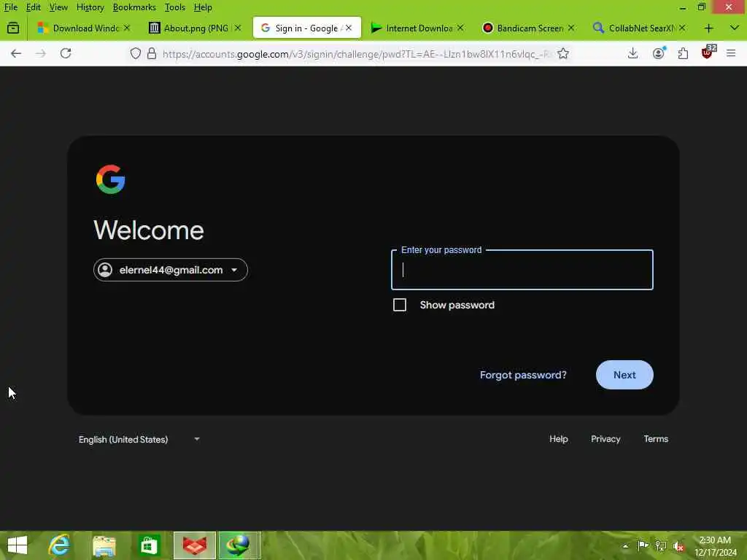
Task: Close the About.png tab
Action: click(238, 28)
